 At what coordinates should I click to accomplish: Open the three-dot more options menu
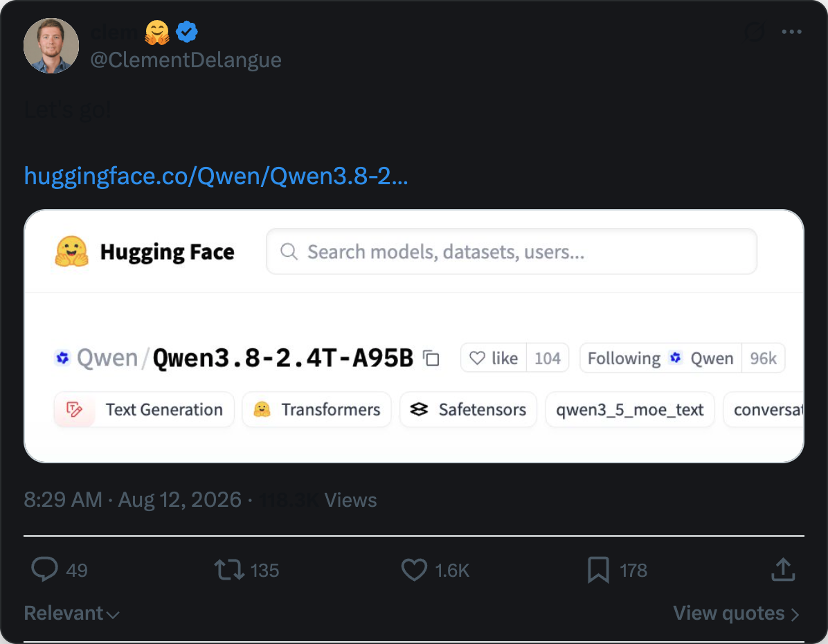click(791, 32)
